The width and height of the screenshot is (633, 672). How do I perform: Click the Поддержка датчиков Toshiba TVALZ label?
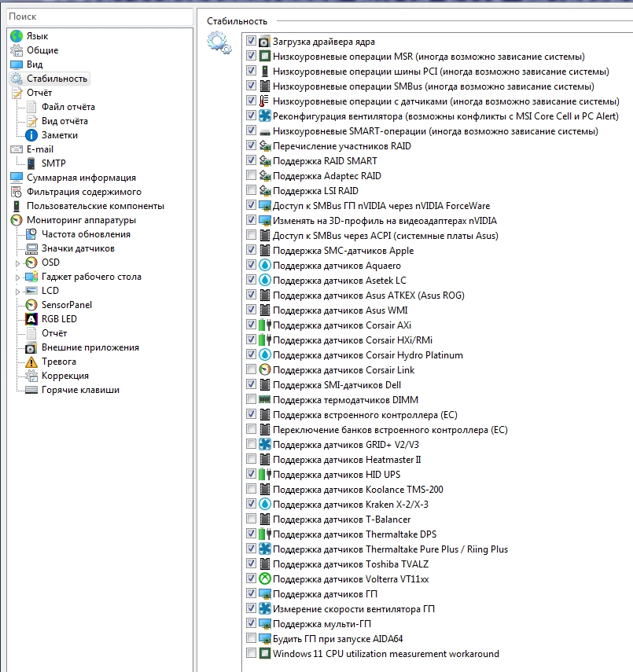click(351, 564)
